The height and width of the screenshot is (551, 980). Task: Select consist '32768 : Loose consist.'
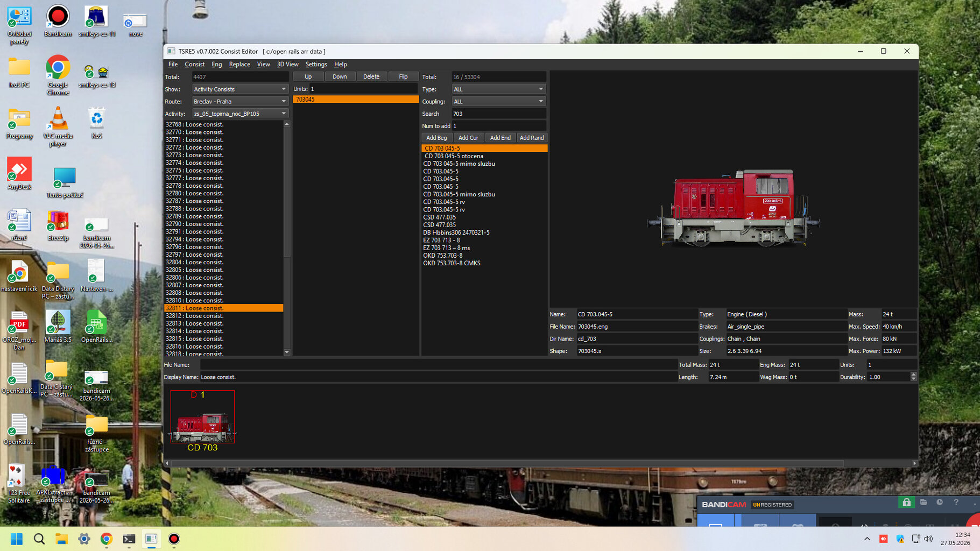(x=223, y=124)
